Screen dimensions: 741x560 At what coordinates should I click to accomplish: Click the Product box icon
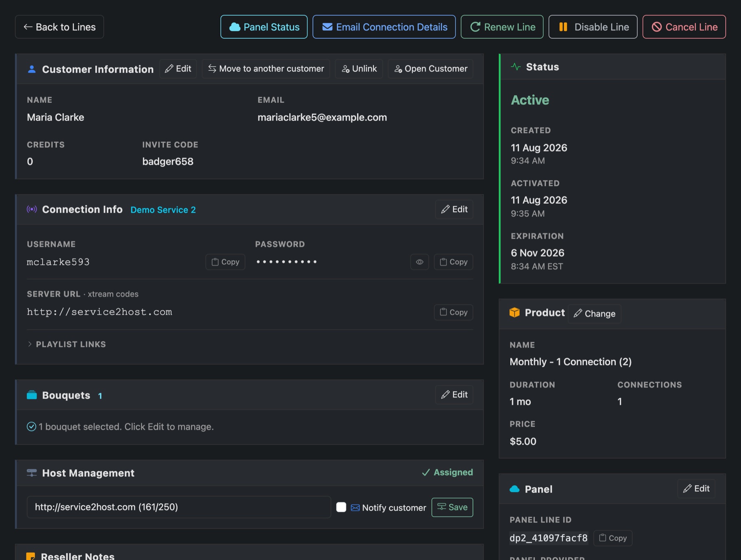point(515,313)
